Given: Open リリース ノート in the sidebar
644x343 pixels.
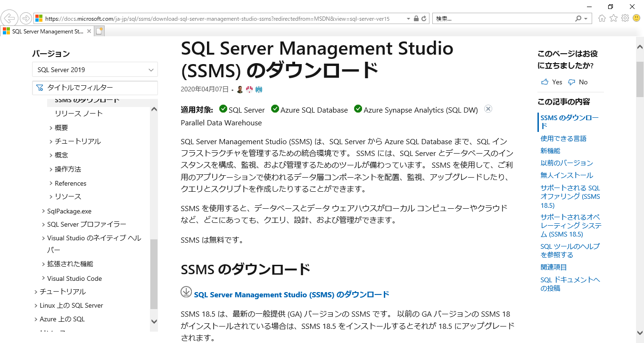Looking at the screenshot, I should 79,114.
